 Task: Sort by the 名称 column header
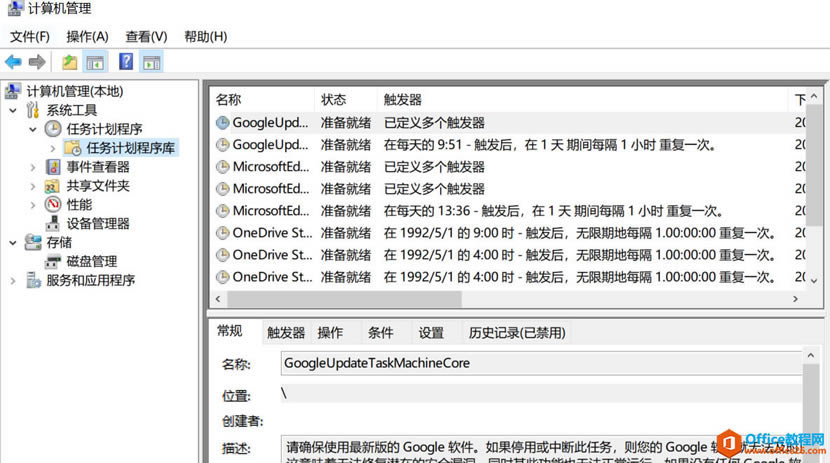coord(263,99)
